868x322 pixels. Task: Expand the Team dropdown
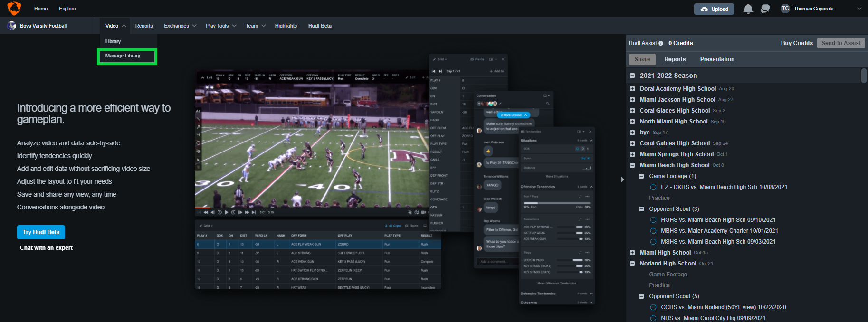pyautogui.click(x=256, y=26)
